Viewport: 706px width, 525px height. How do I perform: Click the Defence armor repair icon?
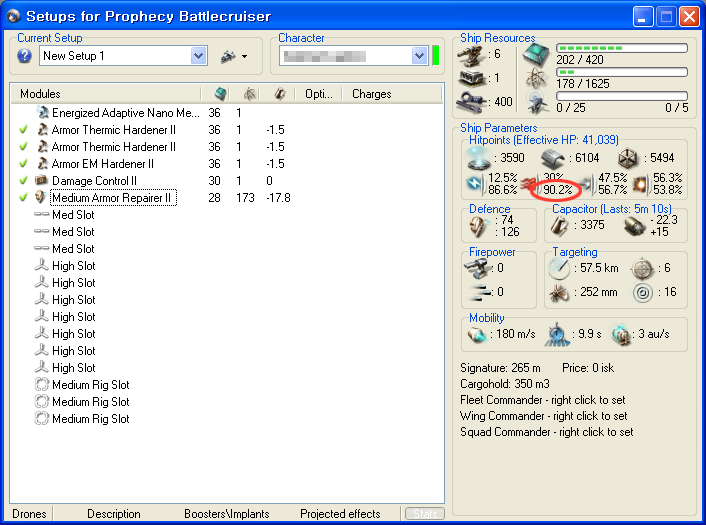coord(479,226)
